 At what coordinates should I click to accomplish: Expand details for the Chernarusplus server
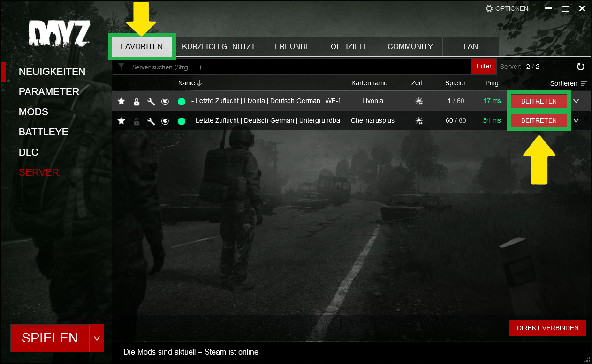(x=576, y=120)
